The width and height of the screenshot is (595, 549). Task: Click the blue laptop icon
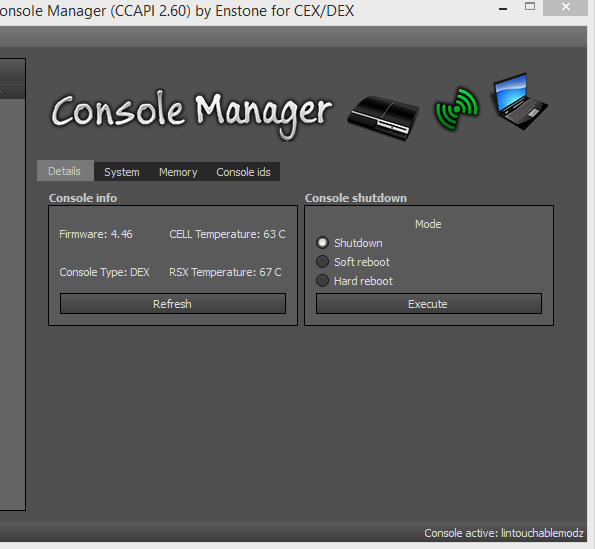click(x=520, y=101)
